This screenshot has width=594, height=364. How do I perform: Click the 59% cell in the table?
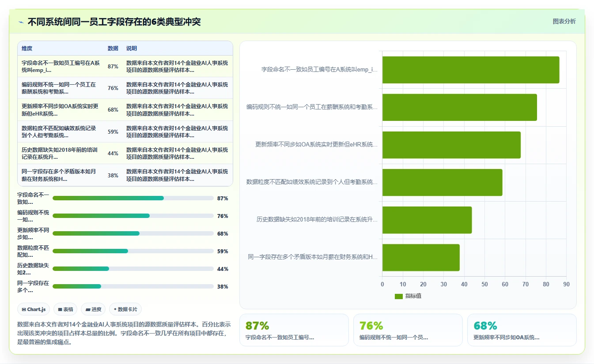tap(113, 132)
